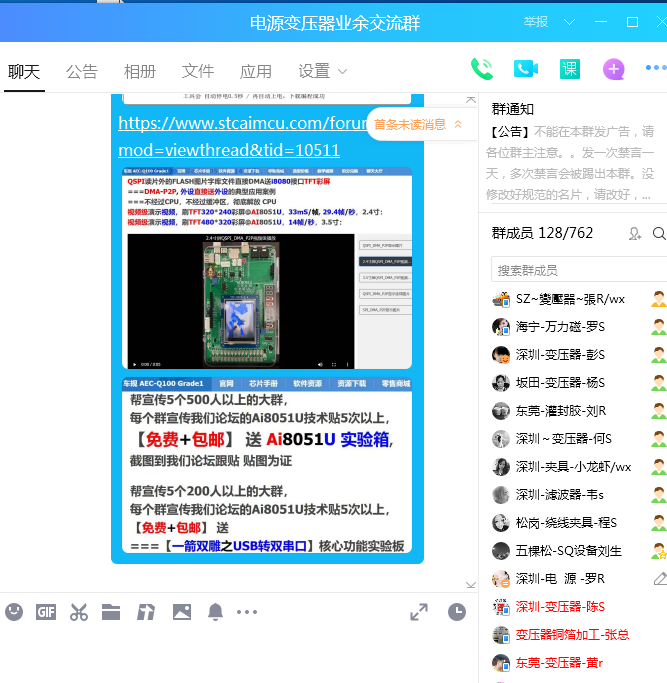Click the search members magnifier icon
The width and height of the screenshot is (667, 683).
pos(659,234)
